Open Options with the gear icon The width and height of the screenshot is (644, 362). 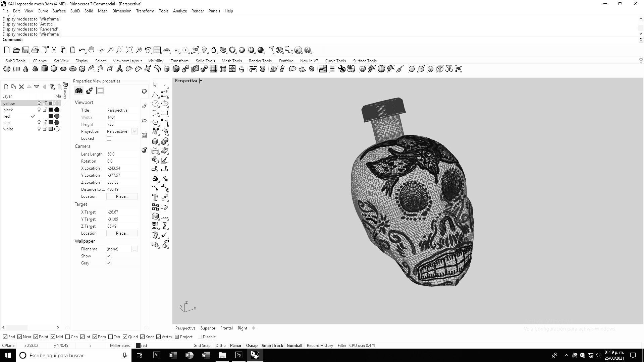[279, 50]
